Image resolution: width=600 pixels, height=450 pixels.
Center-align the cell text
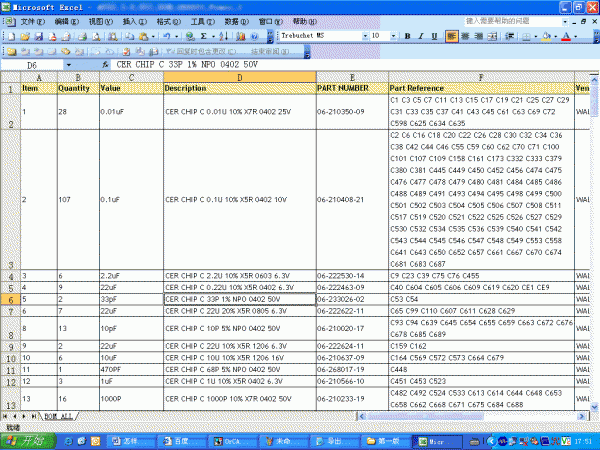[x=465, y=36]
